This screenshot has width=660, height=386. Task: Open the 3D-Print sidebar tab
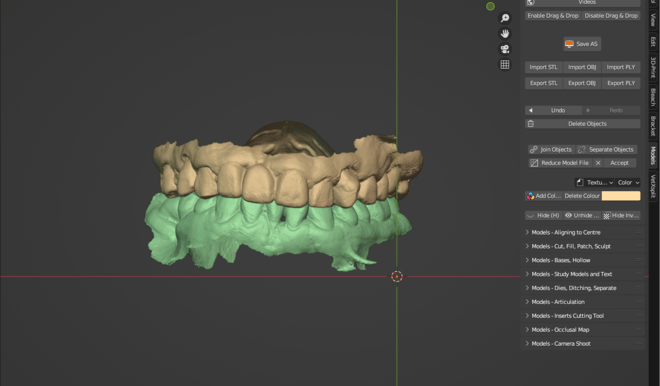coord(653,67)
